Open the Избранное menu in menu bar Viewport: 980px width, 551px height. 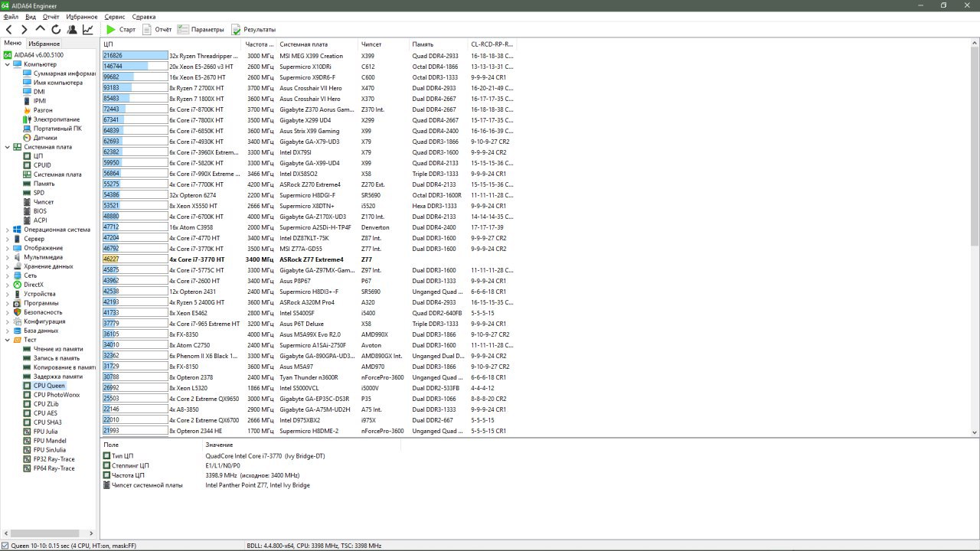82,16
